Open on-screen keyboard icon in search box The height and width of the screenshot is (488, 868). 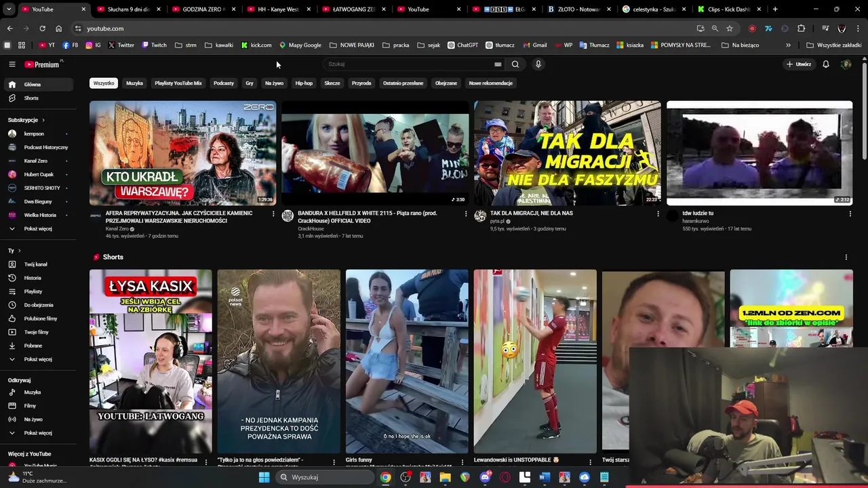tap(498, 64)
